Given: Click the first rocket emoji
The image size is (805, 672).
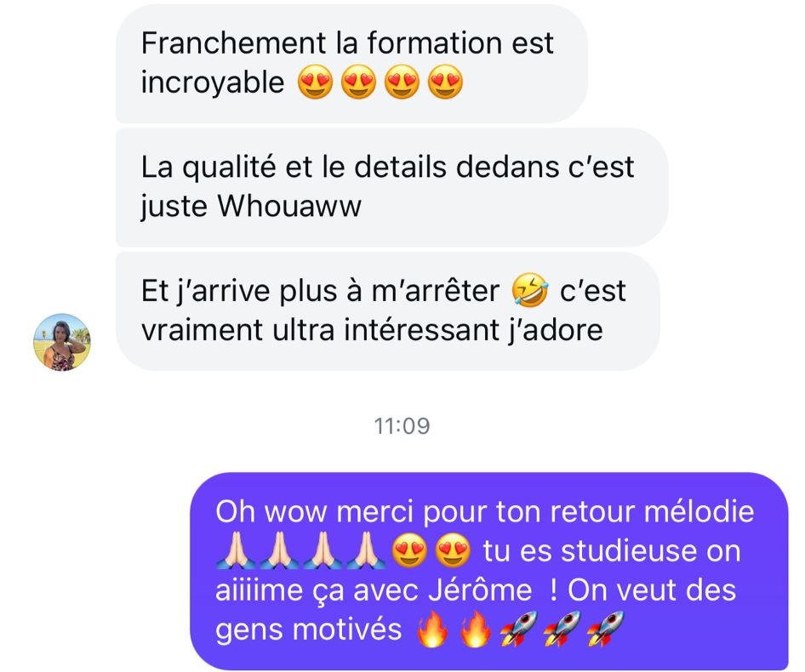Looking at the screenshot, I should (x=518, y=628).
